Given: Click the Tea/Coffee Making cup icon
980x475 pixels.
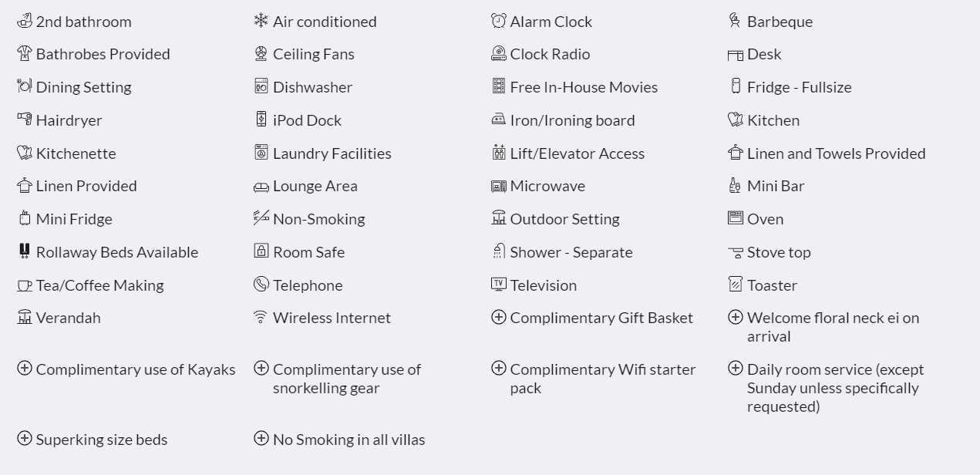Looking at the screenshot, I should (x=25, y=285).
